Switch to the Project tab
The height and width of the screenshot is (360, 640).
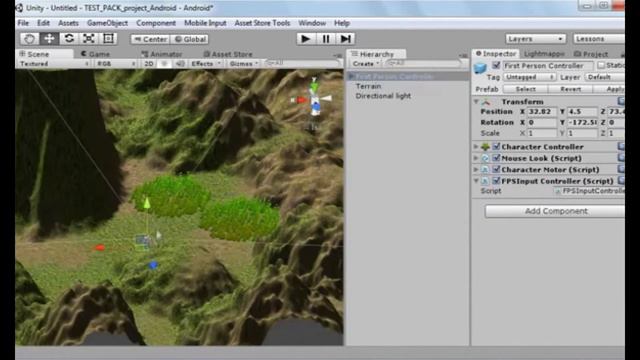tap(591, 54)
